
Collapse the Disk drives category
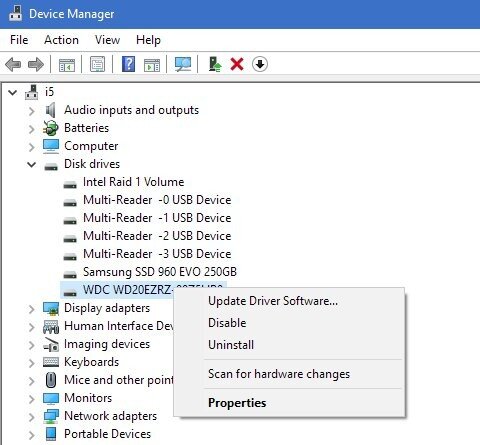tap(32, 164)
